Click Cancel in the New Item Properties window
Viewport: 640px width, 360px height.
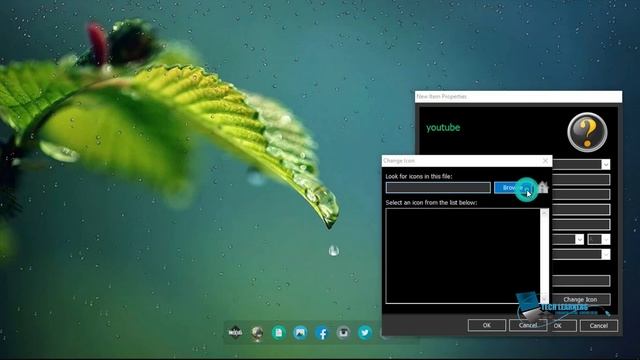coord(599,326)
